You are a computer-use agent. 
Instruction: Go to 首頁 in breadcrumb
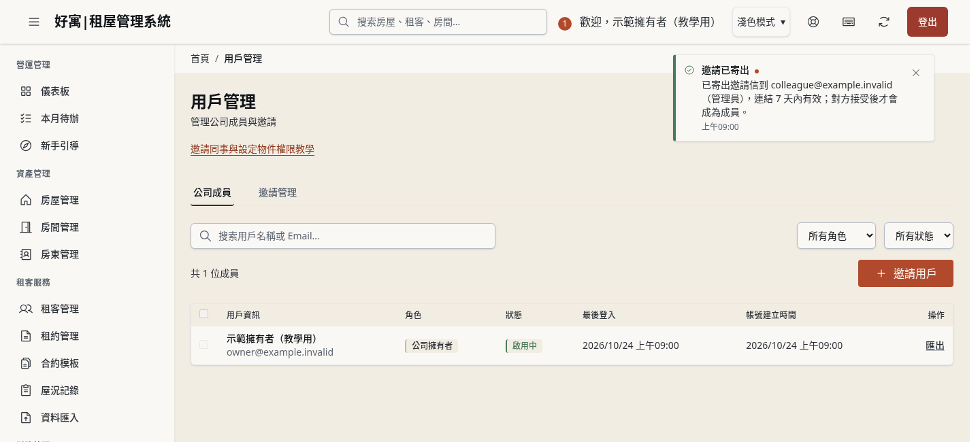200,58
